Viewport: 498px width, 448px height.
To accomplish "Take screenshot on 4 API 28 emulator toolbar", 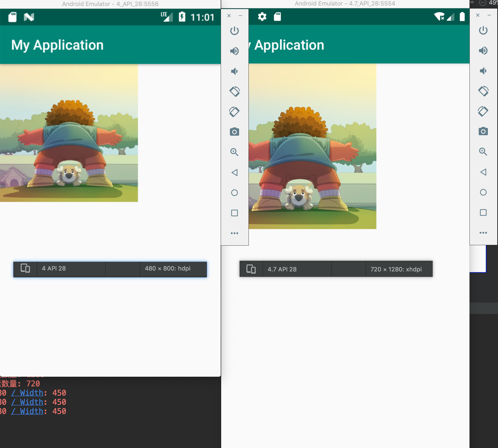I will coord(234,132).
